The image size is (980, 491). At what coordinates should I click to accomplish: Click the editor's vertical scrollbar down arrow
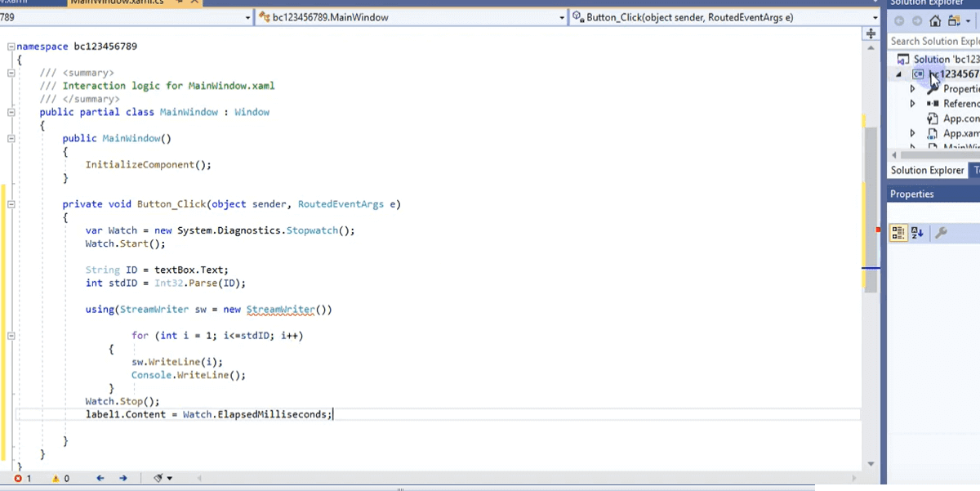870,462
